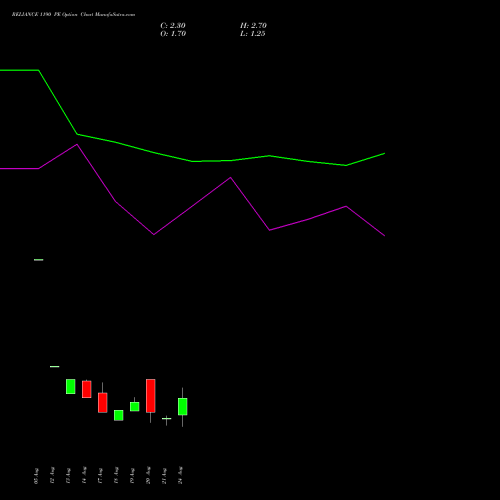Image resolution: width=500 pixels, height=500 pixels.
Task: Click the 21 Aug date label
Action: tap(164, 476)
